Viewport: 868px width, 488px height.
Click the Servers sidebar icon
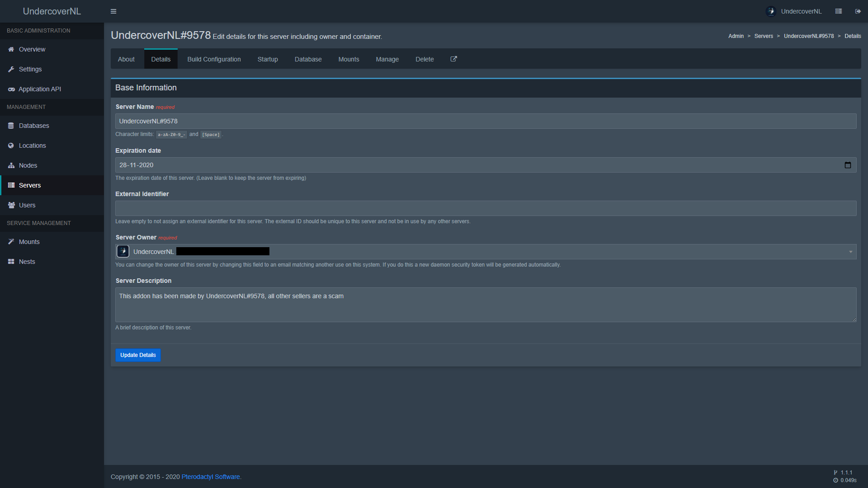(x=11, y=185)
